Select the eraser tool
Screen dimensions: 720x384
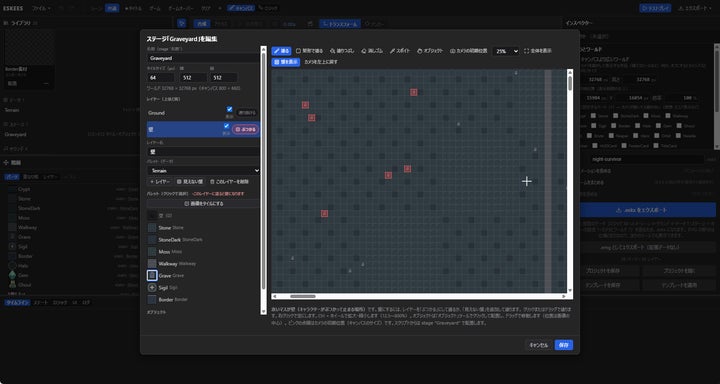[x=372, y=51]
